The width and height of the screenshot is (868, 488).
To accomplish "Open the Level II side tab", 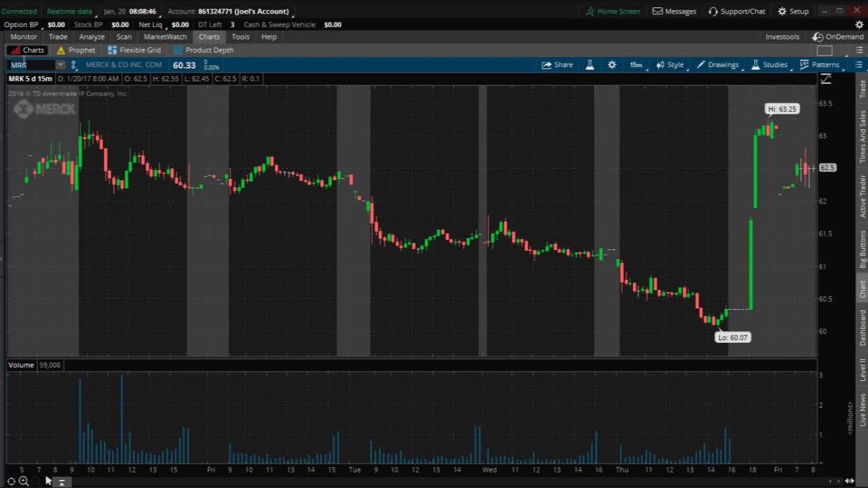I will (x=863, y=370).
